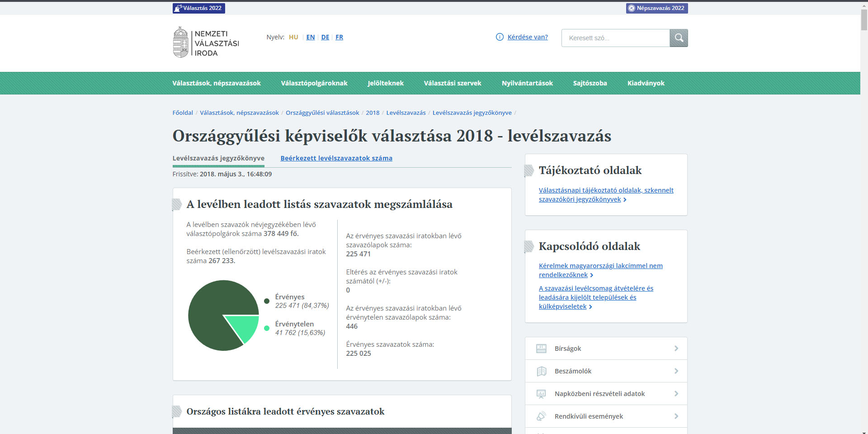Click the Érvénytelen legend dot

point(267,328)
